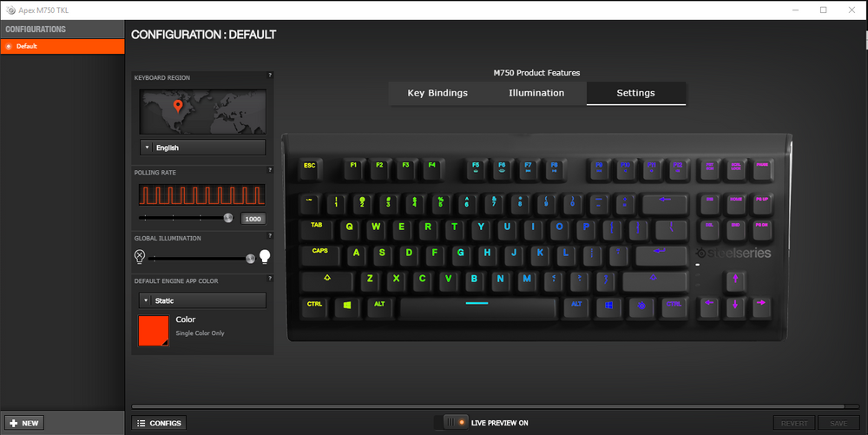Open the Key Bindings tab
This screenshot has height=435, width=868.
(437, 93)
